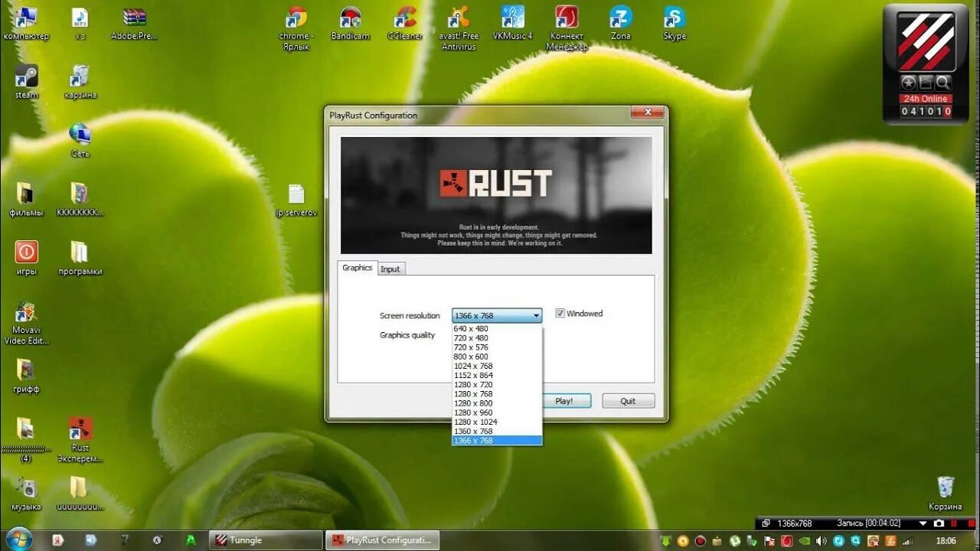The image size is (980, 551).
Task: Open the CCleaner desktop shortcut
Action: 405,23
